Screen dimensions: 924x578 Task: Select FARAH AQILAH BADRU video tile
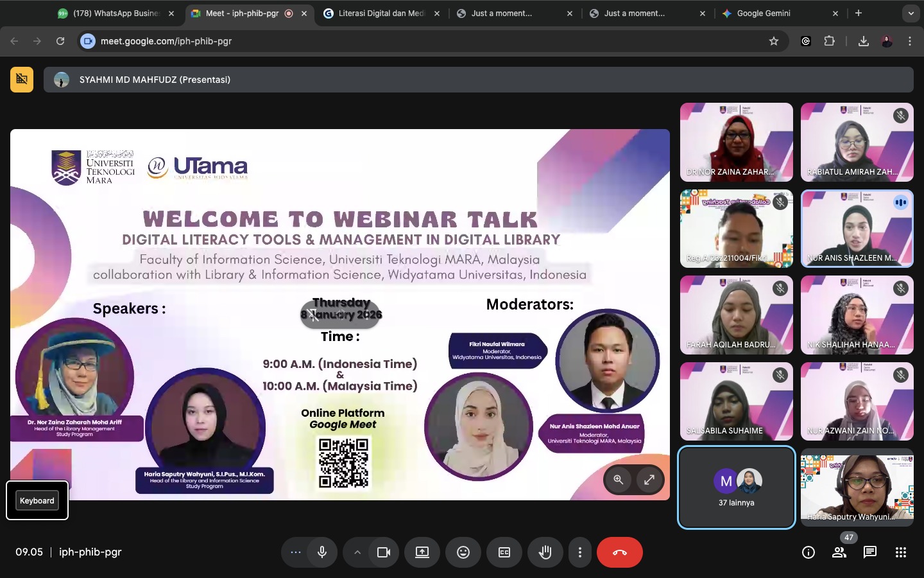737,315
